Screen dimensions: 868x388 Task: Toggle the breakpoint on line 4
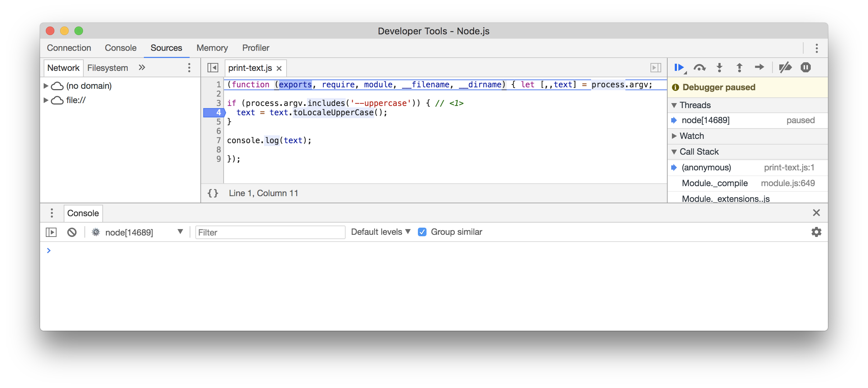point(218,112)
